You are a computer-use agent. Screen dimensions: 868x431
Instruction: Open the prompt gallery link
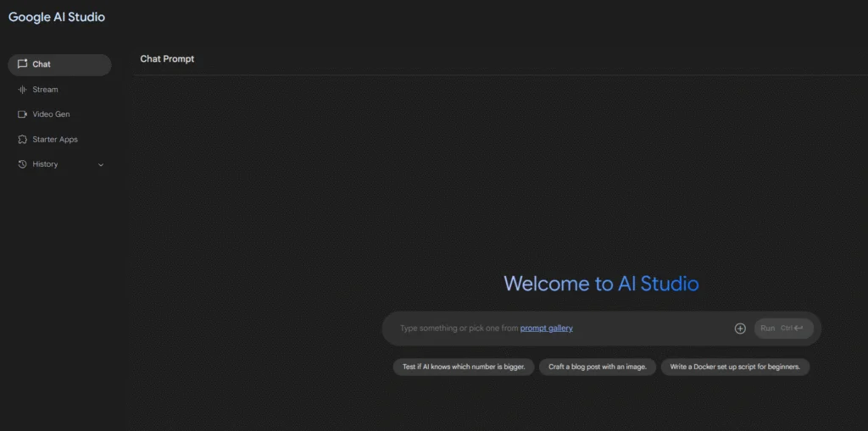[x=547, y=328]
